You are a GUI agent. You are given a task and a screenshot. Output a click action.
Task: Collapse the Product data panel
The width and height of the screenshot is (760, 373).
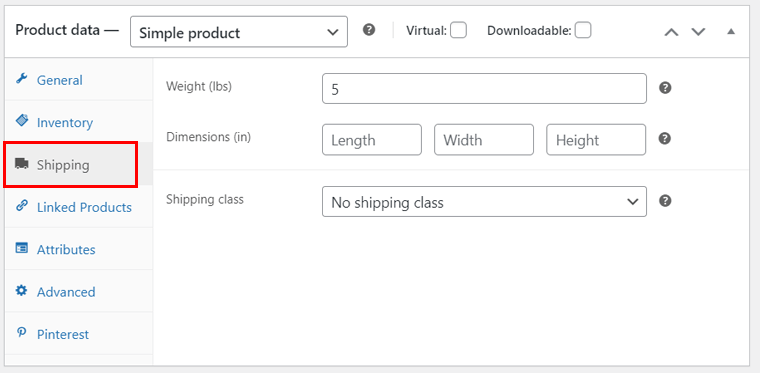[x=731, y=32]
